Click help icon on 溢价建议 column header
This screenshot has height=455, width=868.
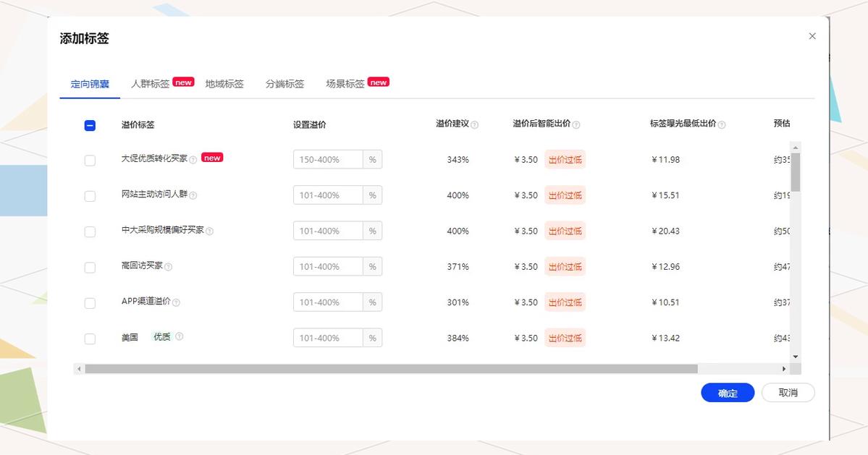coord(476,124)
